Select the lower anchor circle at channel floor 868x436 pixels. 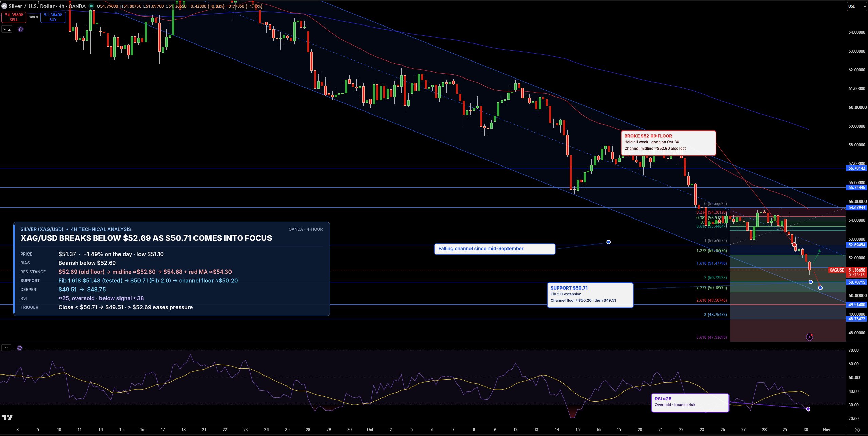(820, 288)
